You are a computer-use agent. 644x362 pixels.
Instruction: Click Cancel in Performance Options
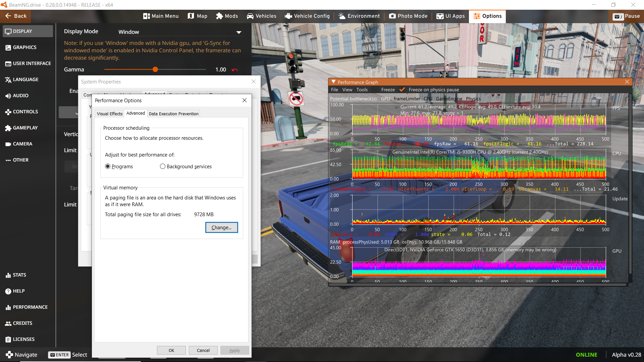pos(203,350)
